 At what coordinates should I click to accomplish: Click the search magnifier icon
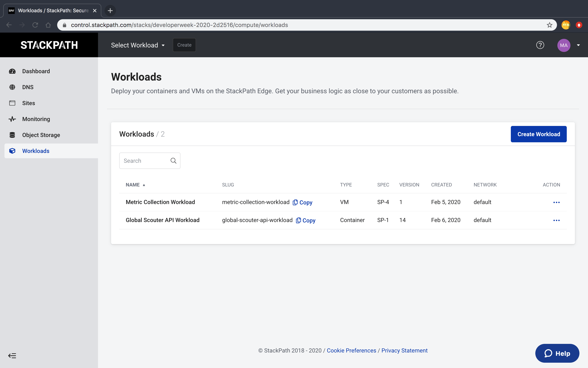pos(174,161)
